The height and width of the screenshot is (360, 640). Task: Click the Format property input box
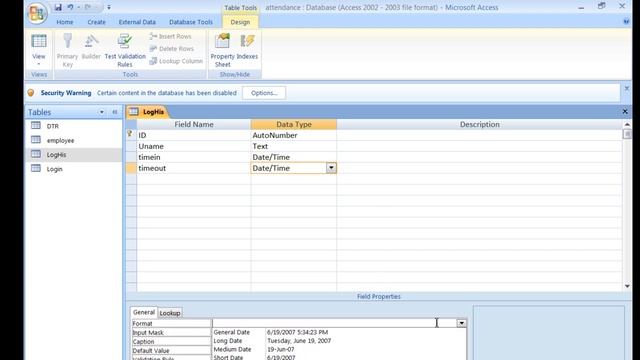coord(334,323)
